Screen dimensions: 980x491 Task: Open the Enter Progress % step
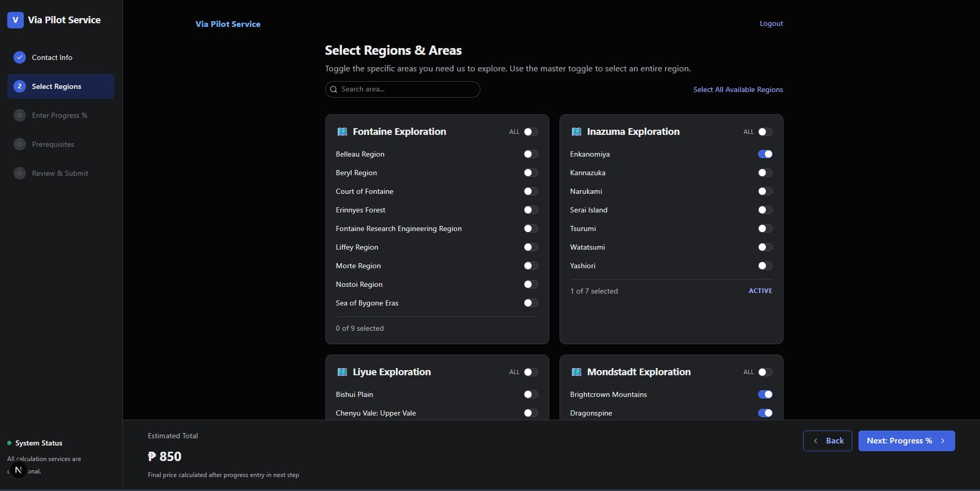coord(59,115)
